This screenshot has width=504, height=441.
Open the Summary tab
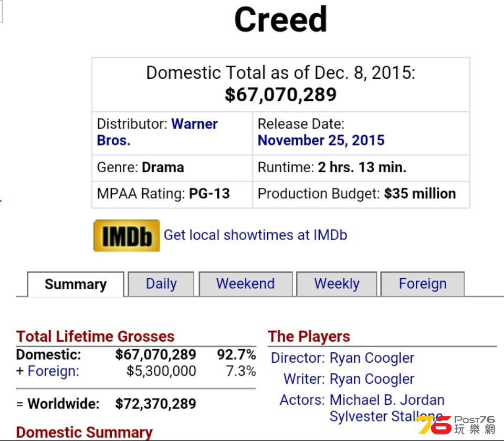click(x=76, y=284)
